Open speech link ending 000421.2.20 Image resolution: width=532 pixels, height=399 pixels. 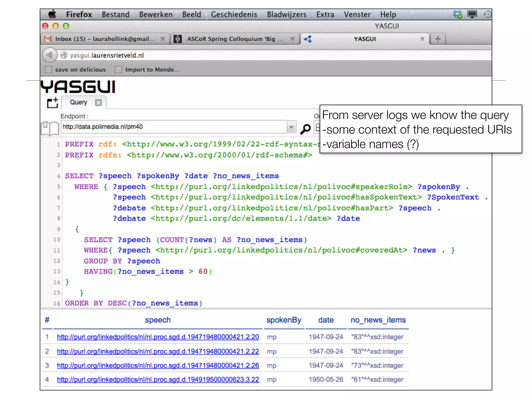(158, 337)
